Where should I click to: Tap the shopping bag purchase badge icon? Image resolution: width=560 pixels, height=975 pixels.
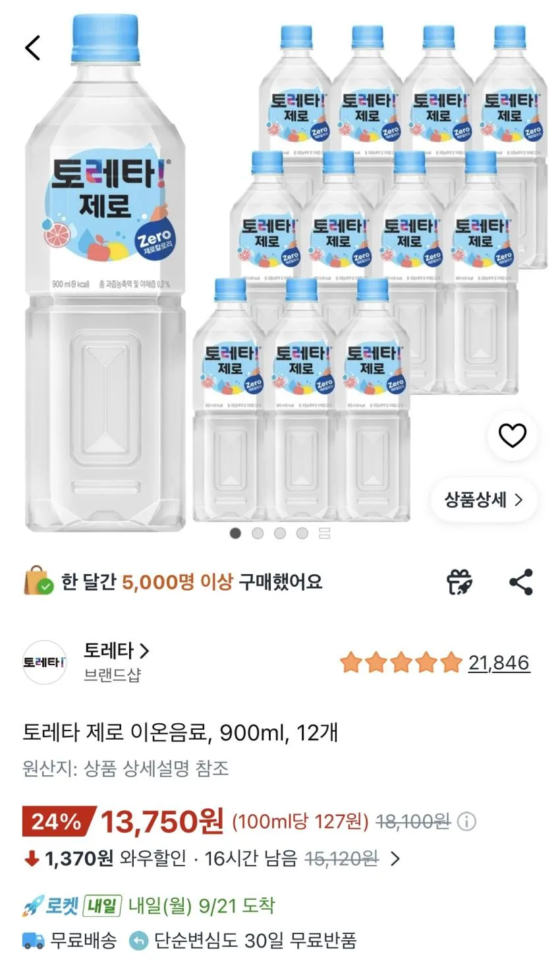coord(38,581)
